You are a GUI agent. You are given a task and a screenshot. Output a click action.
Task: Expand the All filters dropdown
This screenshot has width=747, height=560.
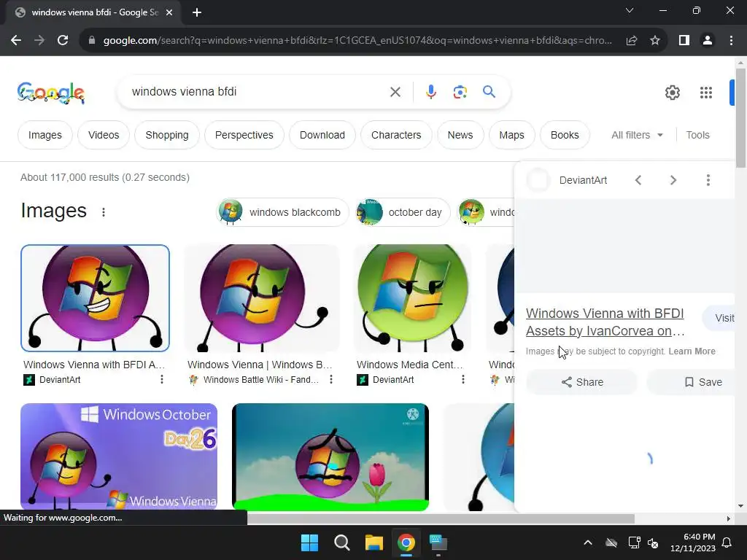[x=637, y=135]
